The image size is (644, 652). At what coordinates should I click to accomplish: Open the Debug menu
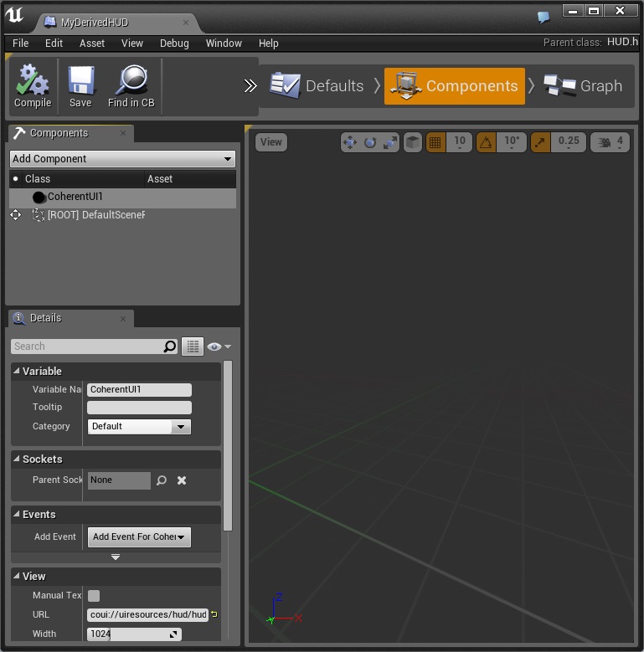point(174,44)
